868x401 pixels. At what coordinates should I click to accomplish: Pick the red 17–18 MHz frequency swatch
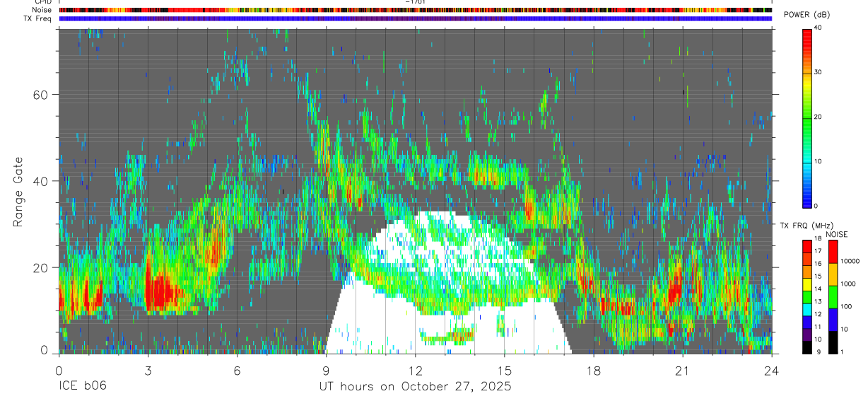click(x=807, y=247)
